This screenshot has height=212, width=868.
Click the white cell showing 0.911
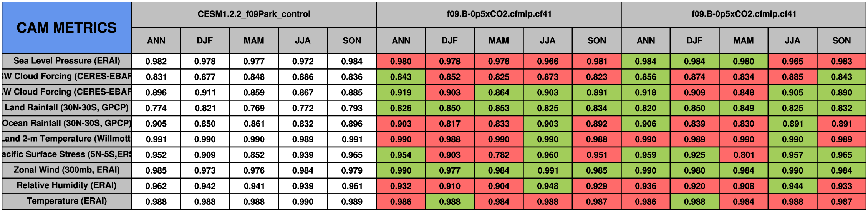point(205,92)
